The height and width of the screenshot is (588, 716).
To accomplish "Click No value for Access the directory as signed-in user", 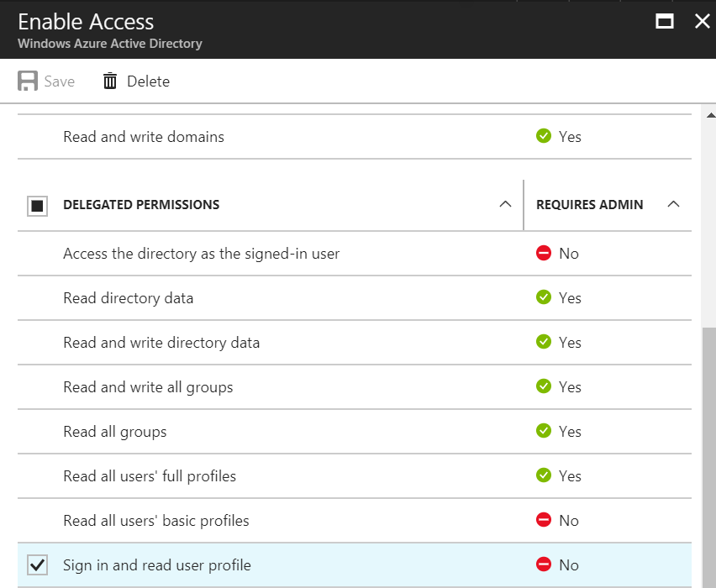I will (568, 254).
